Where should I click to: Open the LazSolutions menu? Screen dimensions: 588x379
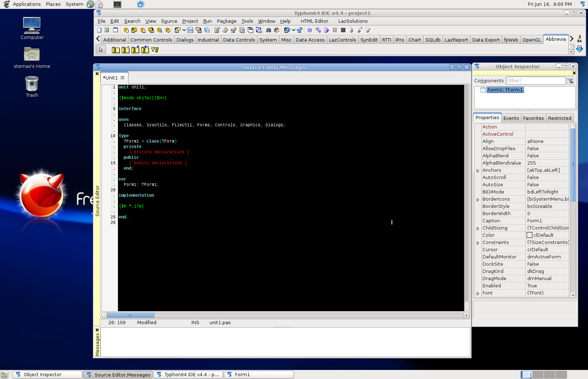[x=353, y=21]
